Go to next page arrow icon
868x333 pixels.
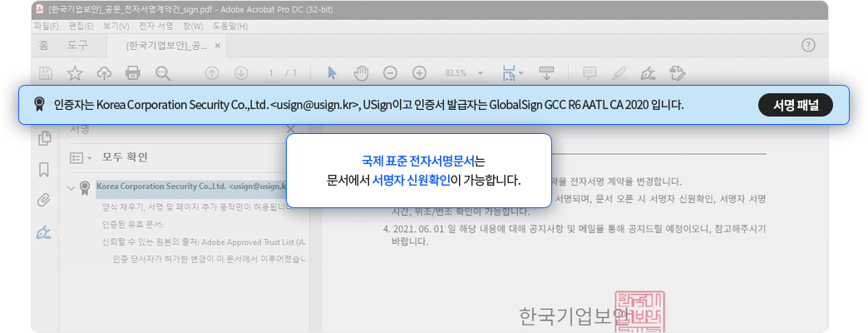point(241,72)
